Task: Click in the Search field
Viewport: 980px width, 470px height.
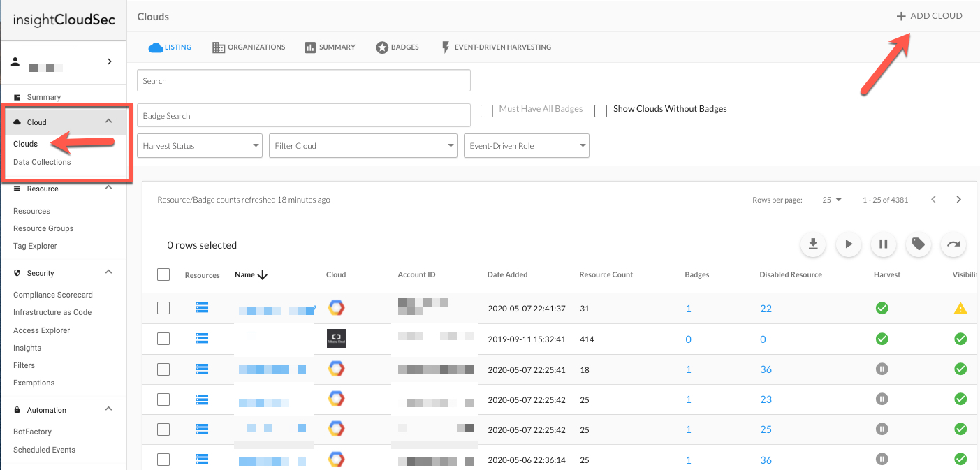Action: pyautogui.click(x=304, y=80)
